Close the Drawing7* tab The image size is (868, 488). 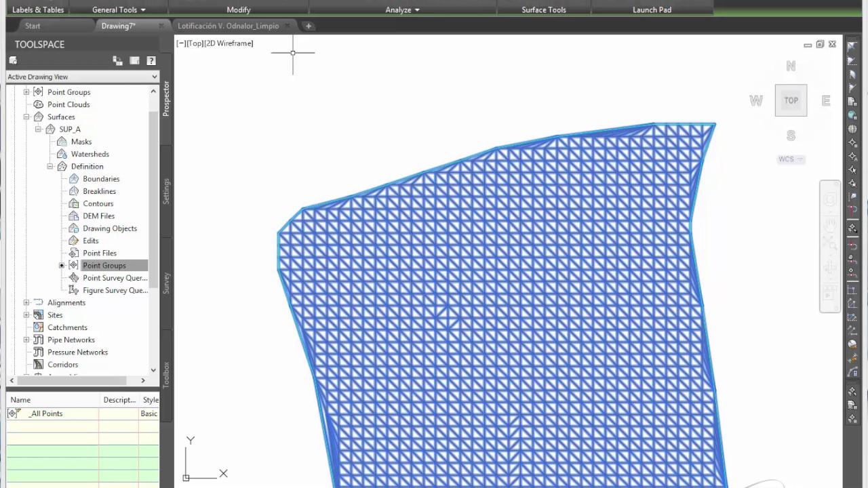pos(161,26)
